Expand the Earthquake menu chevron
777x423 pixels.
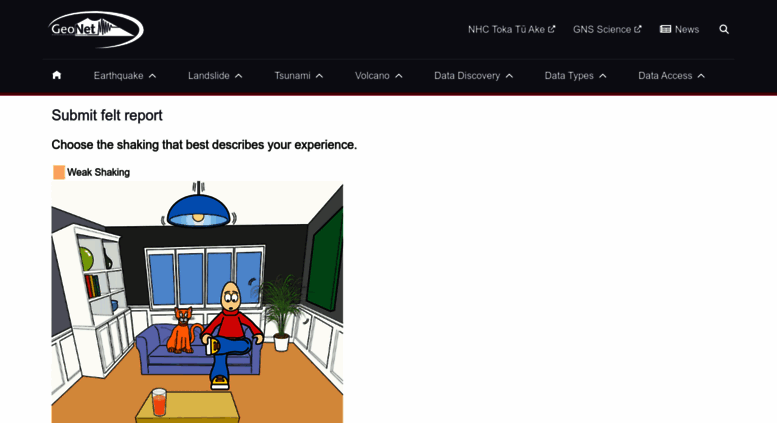point(153,76)
